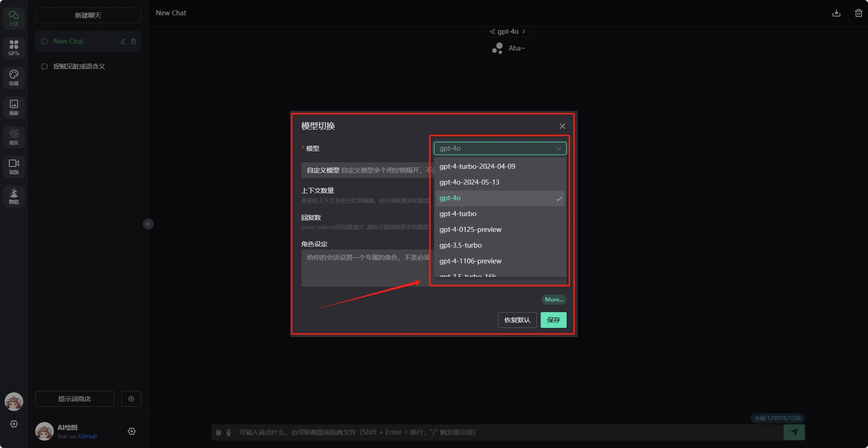Choose gpt-3.5-turbo in the model list
This screenshot has height=448, width=868.
coord(460,245)
